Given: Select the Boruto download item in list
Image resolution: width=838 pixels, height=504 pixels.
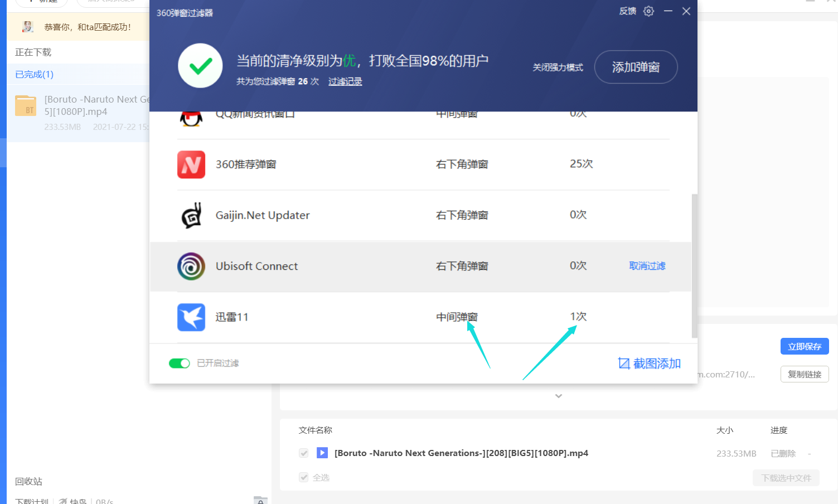Looking at the screenshot, I should (x=78, y=113).
